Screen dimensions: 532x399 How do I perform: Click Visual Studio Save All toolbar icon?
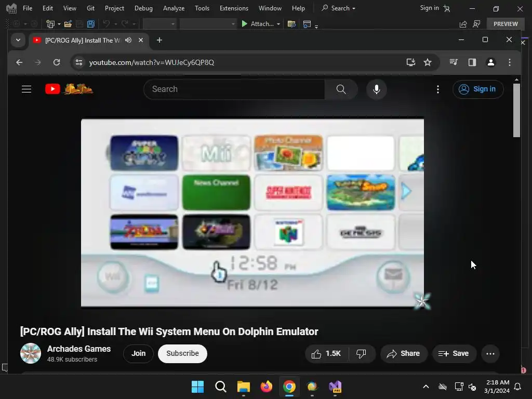[x=90, y=24]
